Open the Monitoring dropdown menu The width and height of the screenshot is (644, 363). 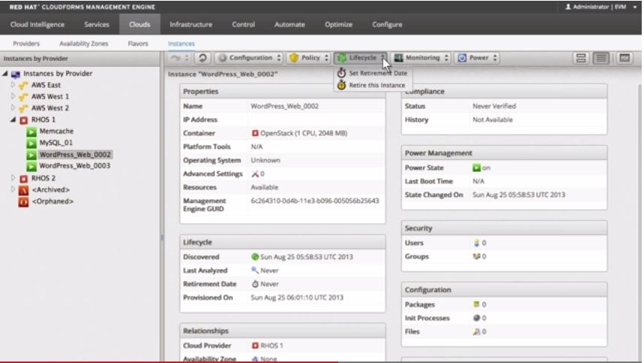pyautogui.click(x=421, y=58)
